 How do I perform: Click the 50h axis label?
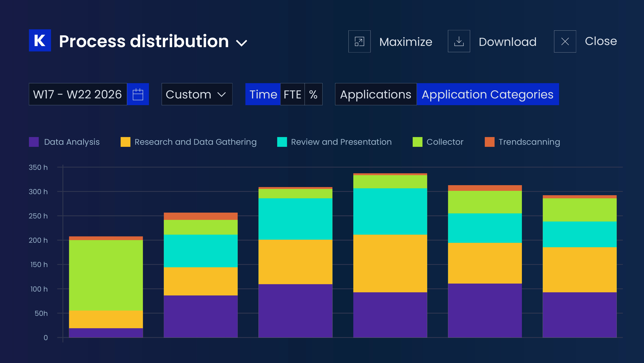click(x=41, y=313)
